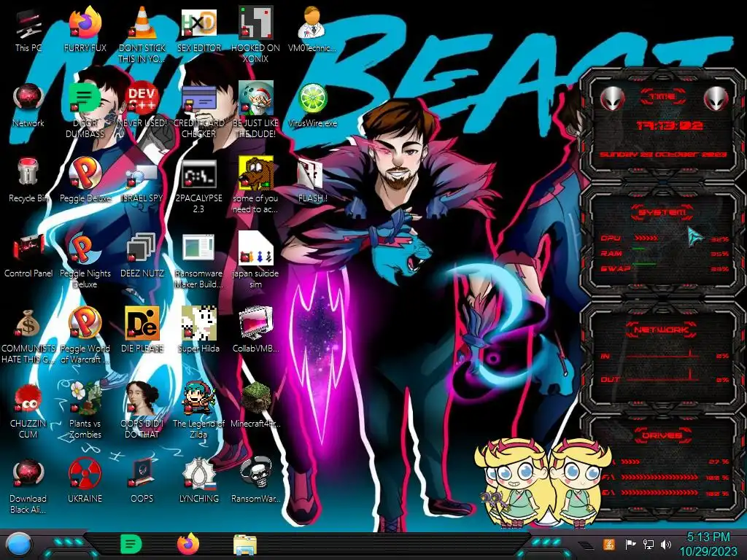Select the Download Black Ali... shortcut

click(x=28, y=486)
